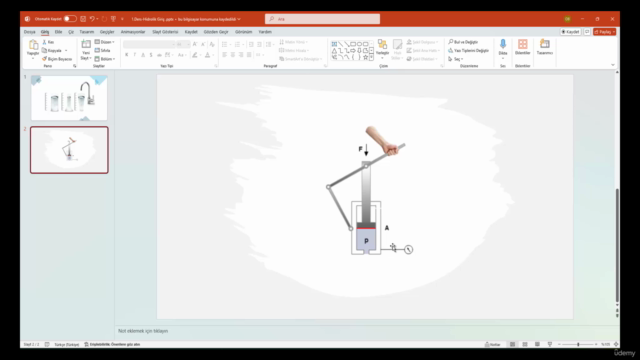Image resolution: width=640 pixels, height=360 pixels.
Task: Open the Paylaş (Share) dropdown button
Action: tap(604, 32)
